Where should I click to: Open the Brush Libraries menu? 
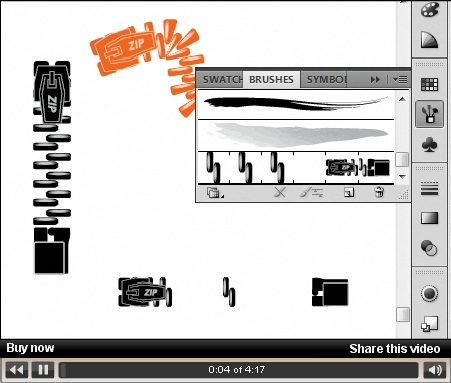[x=214, y=193]
